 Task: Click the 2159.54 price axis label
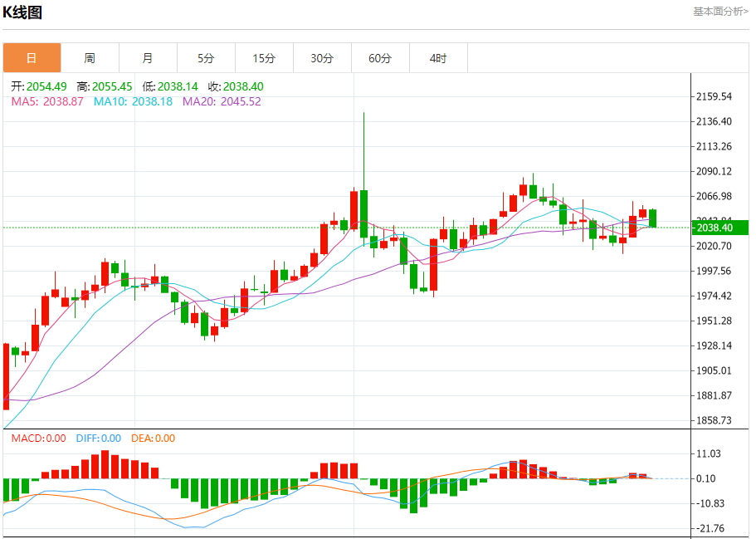pyautogui.click(x=714, y=96)
